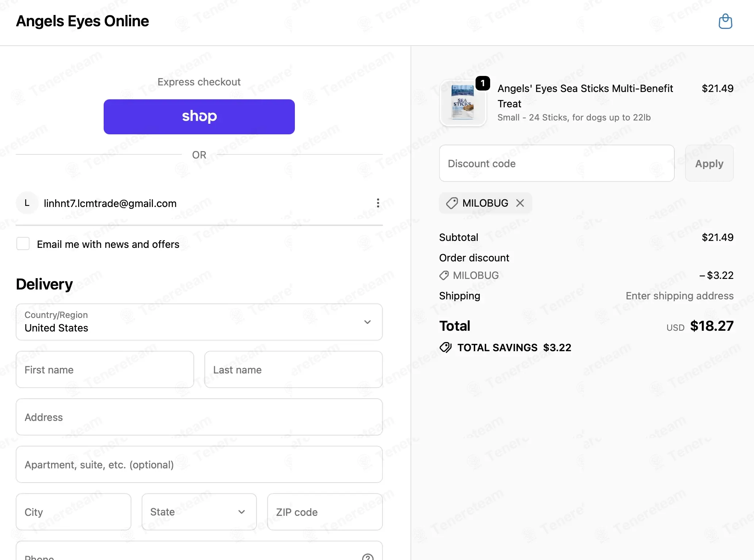Click the quantity badge showing 1

point(482,84)
